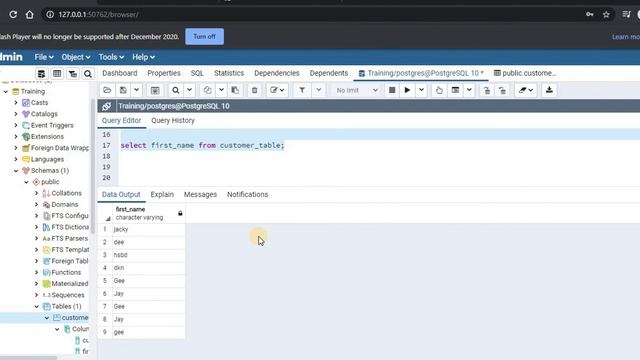Switch to the Dependents tab
This screenshot has height=360, width=640.
(329, 73)
